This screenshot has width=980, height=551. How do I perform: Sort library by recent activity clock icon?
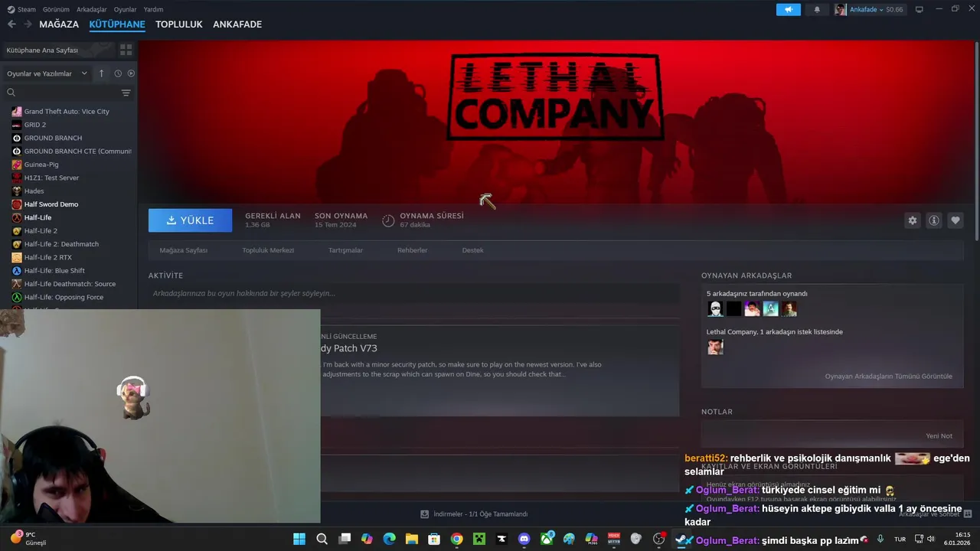tap(118, 73)
